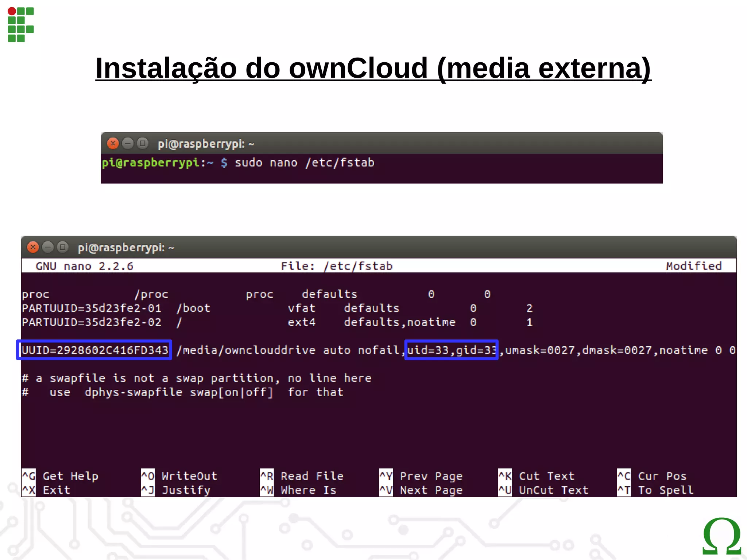
Task: Minimize the nano editor terminal window
Action: [48, 247]
